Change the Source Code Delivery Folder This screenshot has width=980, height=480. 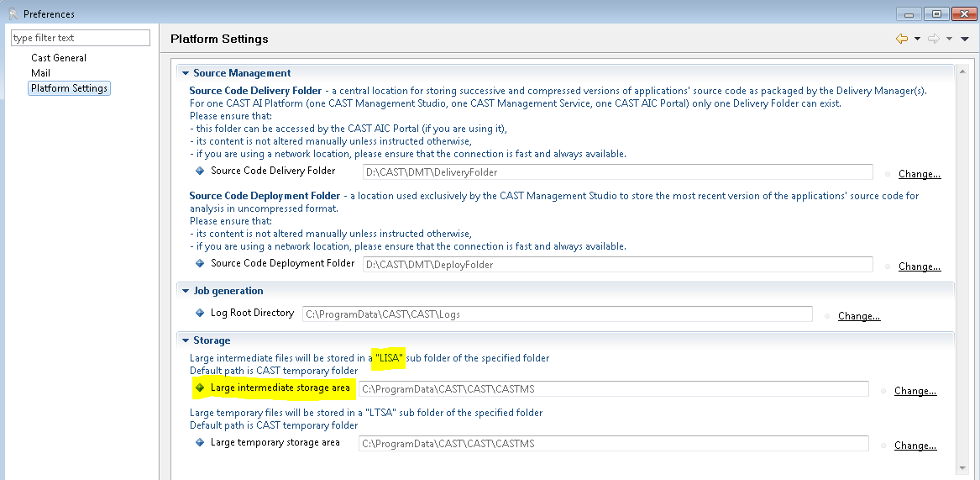(920, 174)
